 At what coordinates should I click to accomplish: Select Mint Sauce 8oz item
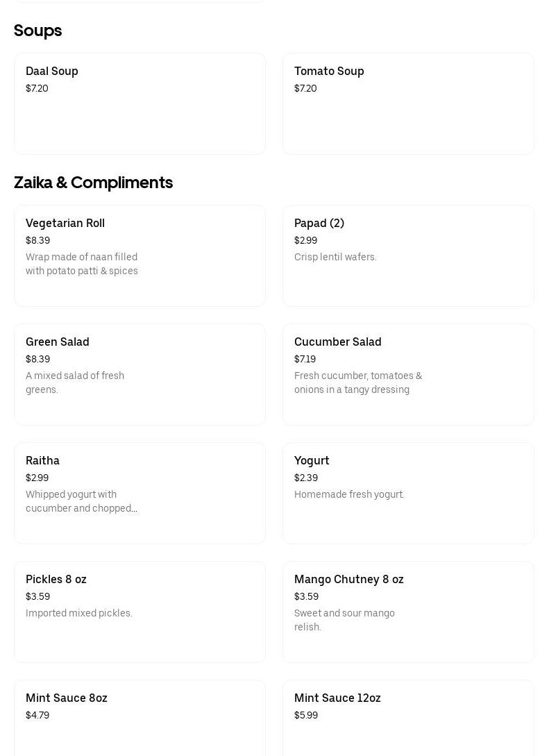(67, 698)
